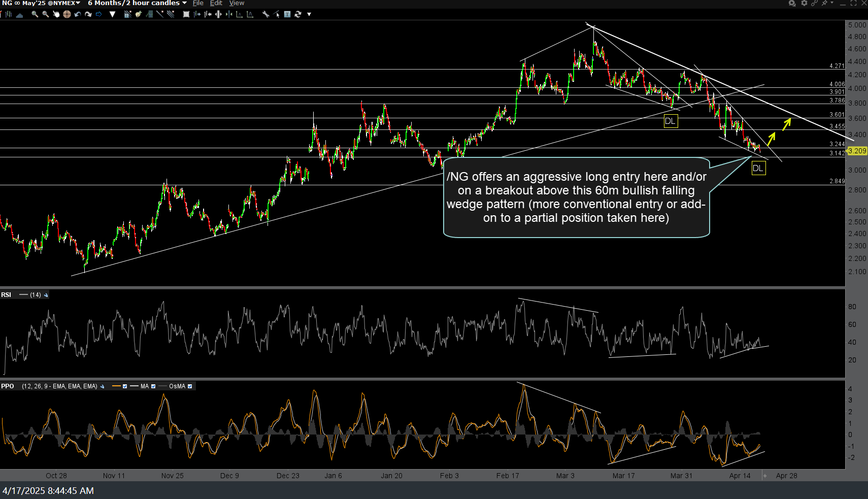Click the refresh chart icon
The width and height of the screenshot is (868, 499).
click(x=298, y=14)
